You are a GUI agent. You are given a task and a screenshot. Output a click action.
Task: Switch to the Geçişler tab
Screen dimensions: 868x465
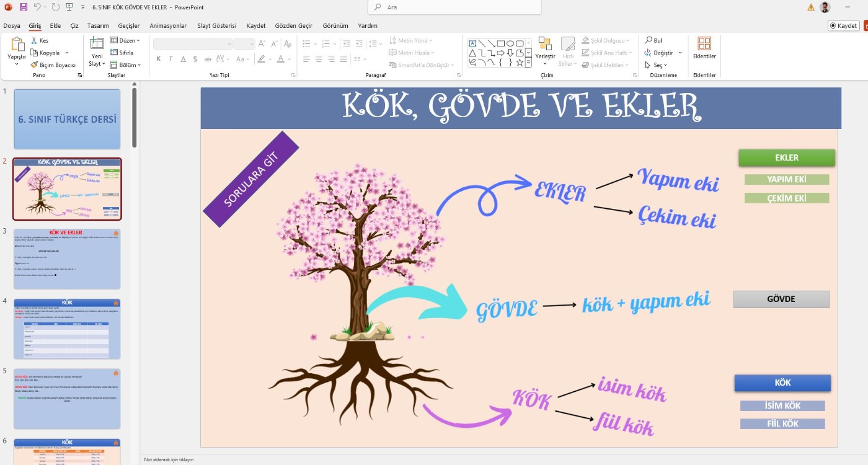click(129, 25)
